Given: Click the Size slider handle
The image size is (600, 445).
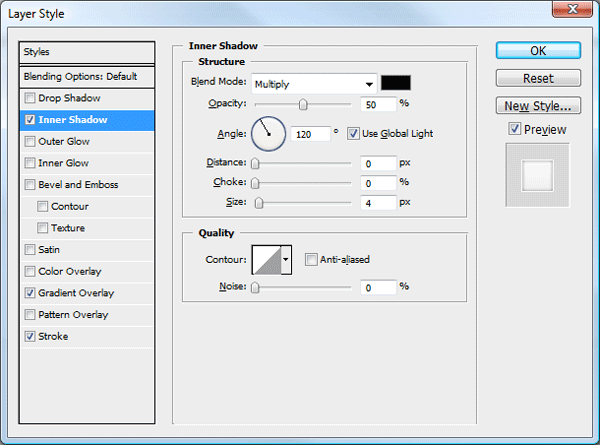Looking at the screenshot, I should (259, 203).
